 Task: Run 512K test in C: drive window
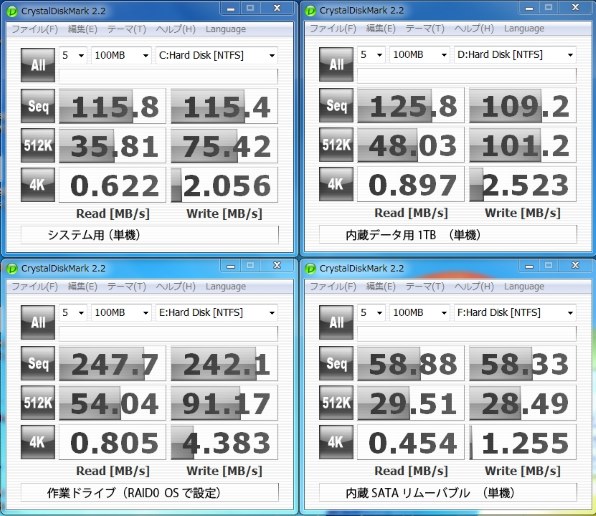point(38,146)
